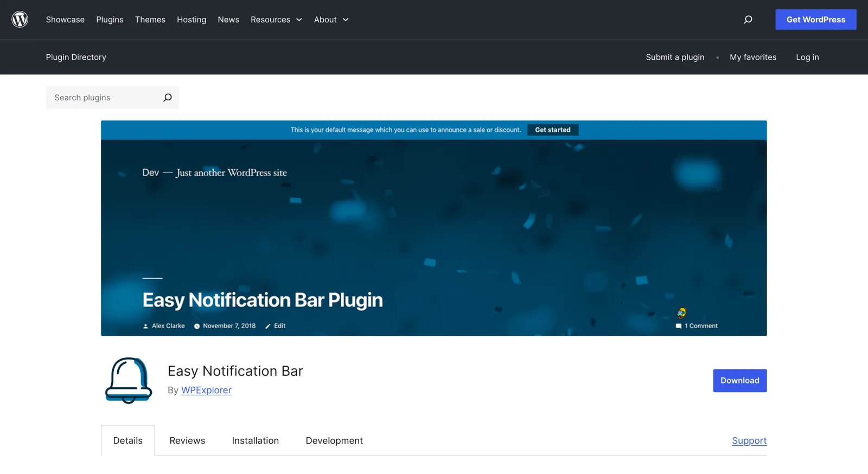Open the Themes page

click(x=150, y=20)
